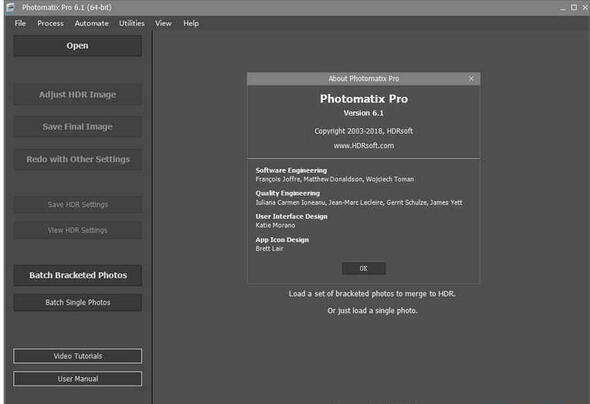Close the About Photomatix Pro dialog
Viewport: 590px width, 404px height.
click(x=471, y=79)
